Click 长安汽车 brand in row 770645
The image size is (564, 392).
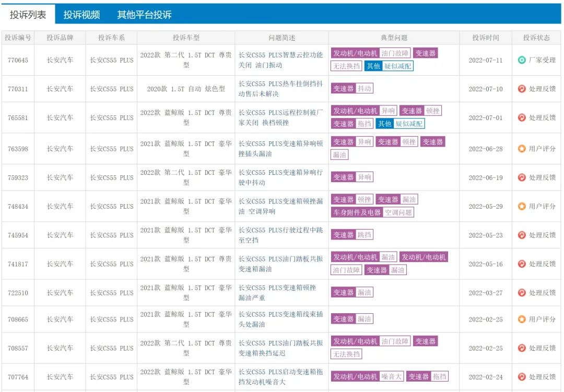pyautogui.click(x=60, y=60)
